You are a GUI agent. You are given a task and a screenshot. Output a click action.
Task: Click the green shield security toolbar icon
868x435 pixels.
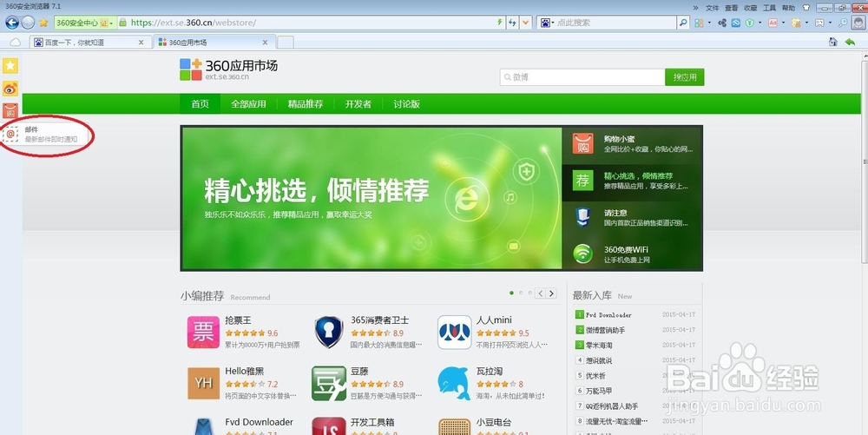click(750, 23)
